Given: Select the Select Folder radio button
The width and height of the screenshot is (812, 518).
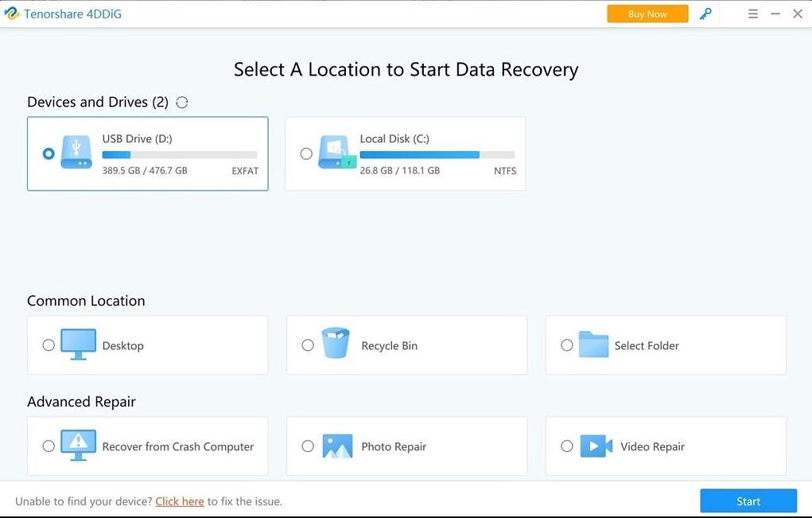Looking at the screenshot, I should (567, 345).
